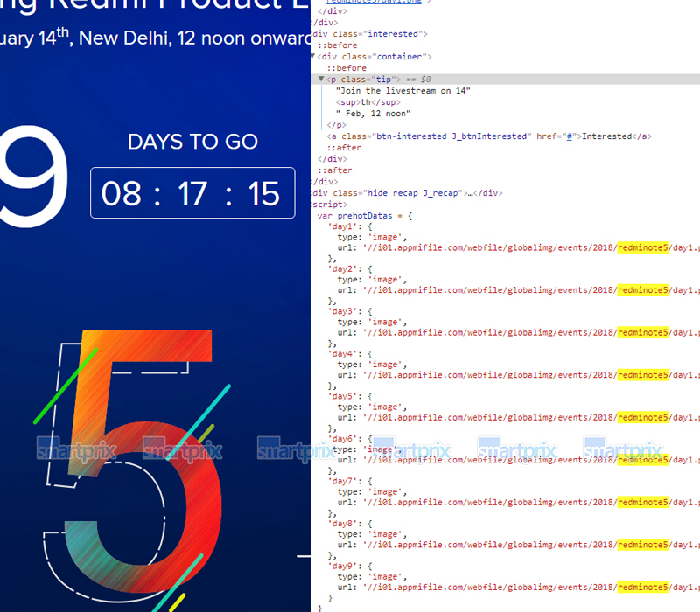This screenshot has width=700, height=612.
Task: Click the url line under day9
Action: pyautogui.click(x=518, y=588)
